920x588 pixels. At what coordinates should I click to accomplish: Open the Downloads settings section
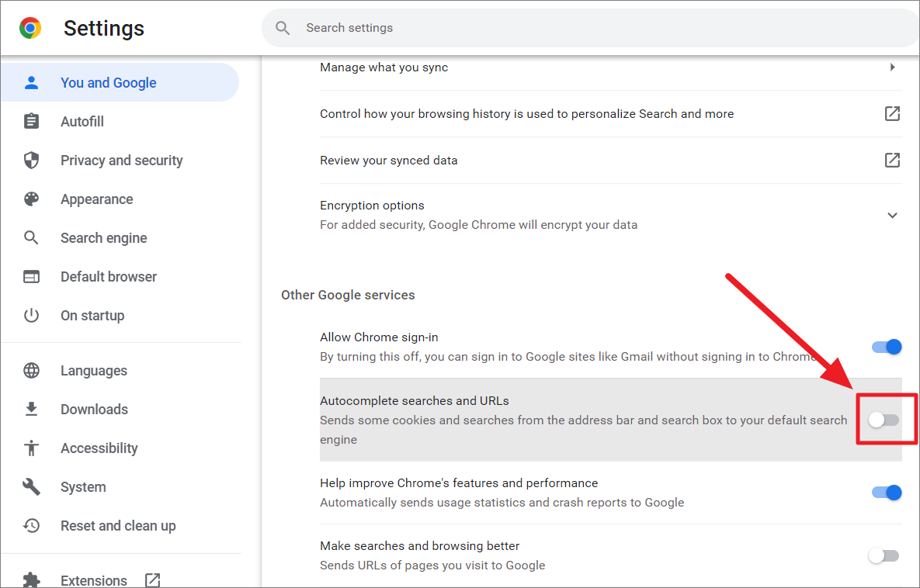click(x=94, y=410)
